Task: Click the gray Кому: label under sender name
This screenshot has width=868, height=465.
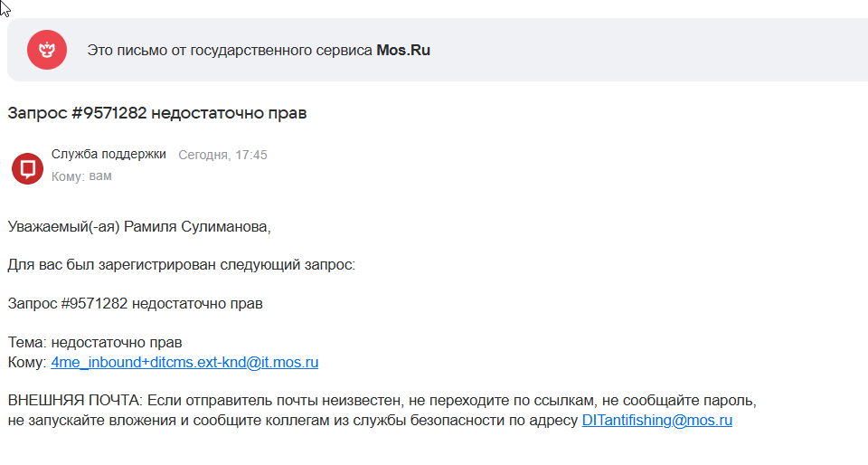Action: (x=68, y=176)
